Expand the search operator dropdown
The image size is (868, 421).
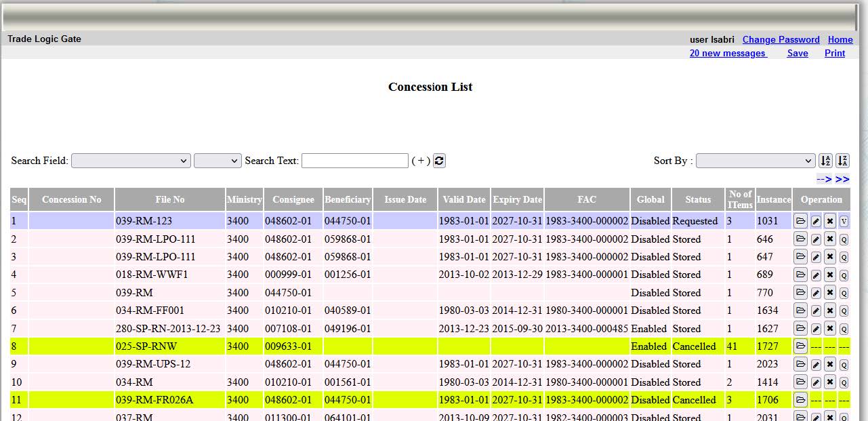tap(218, 161)
